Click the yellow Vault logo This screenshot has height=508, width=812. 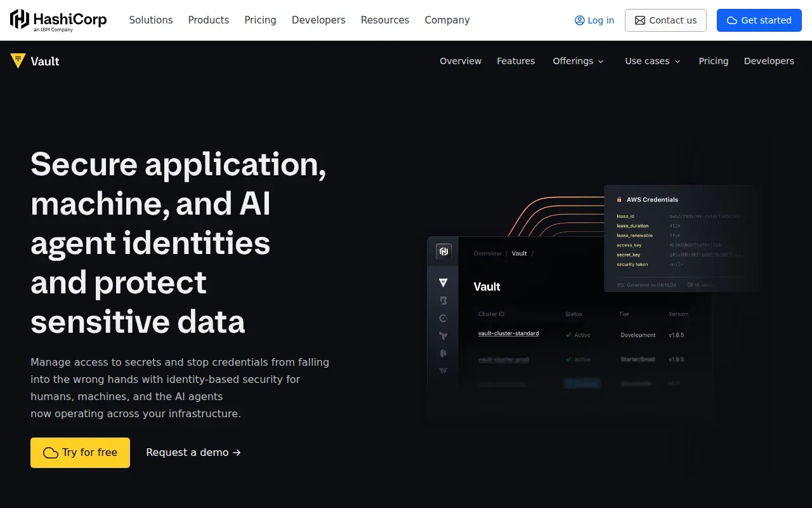point(35,61)
